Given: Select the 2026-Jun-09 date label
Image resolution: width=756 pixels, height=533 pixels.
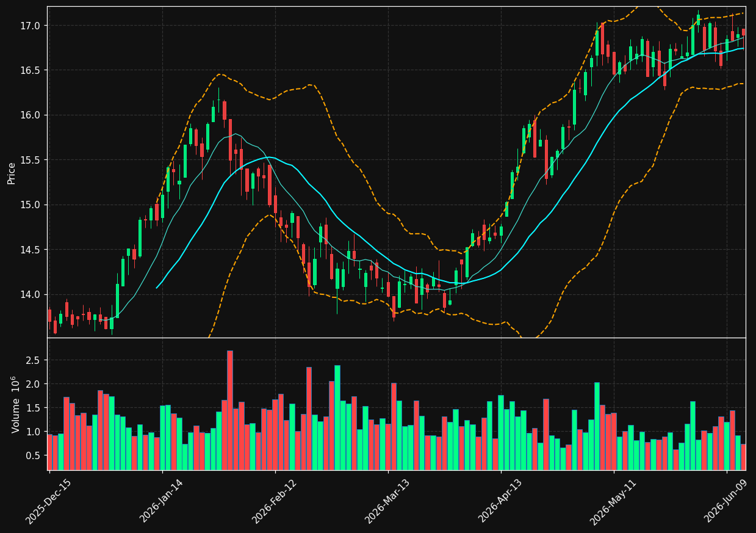Looking at the screenshot, I should point(725,501).
